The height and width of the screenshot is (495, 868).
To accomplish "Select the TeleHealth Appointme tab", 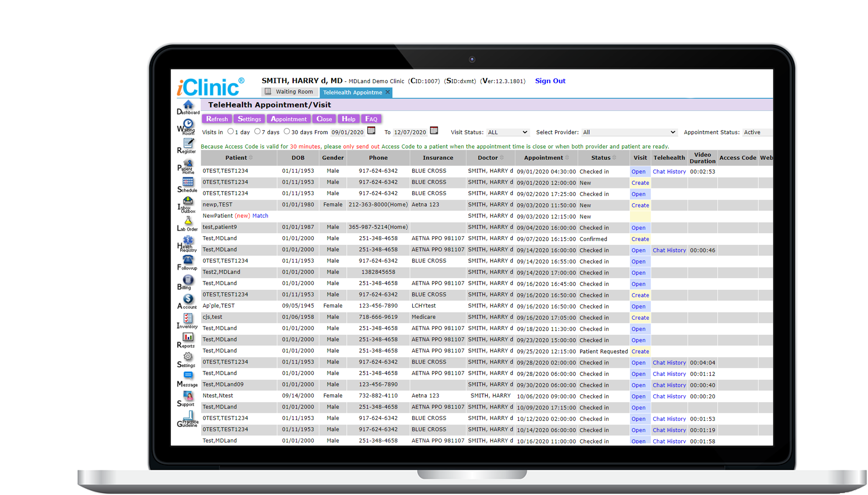I will click(353, 92).
